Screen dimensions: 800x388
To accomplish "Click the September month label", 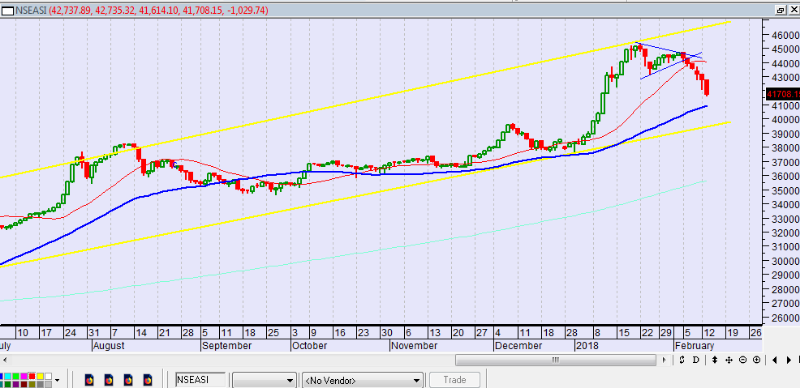I will coord(227,346).
